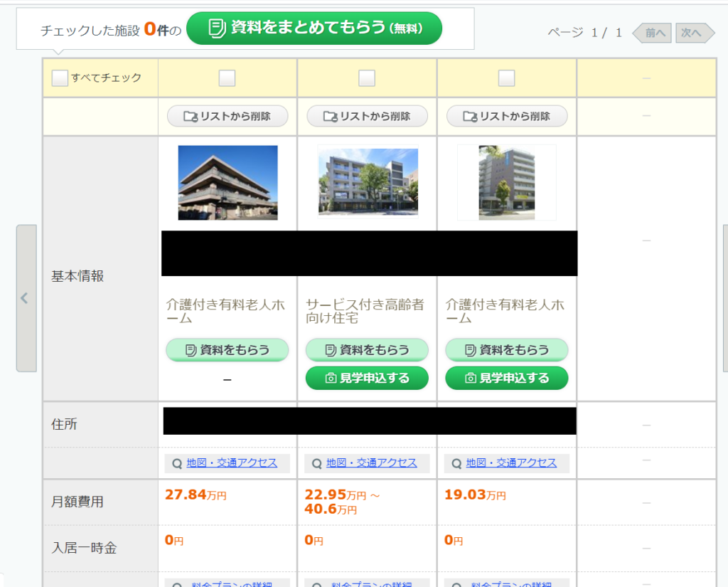Image resolution: width=728 pixels, height=587 pixels.
Task: Click the 0円 deposit under 40.6万円
Action: click(314, 540)
